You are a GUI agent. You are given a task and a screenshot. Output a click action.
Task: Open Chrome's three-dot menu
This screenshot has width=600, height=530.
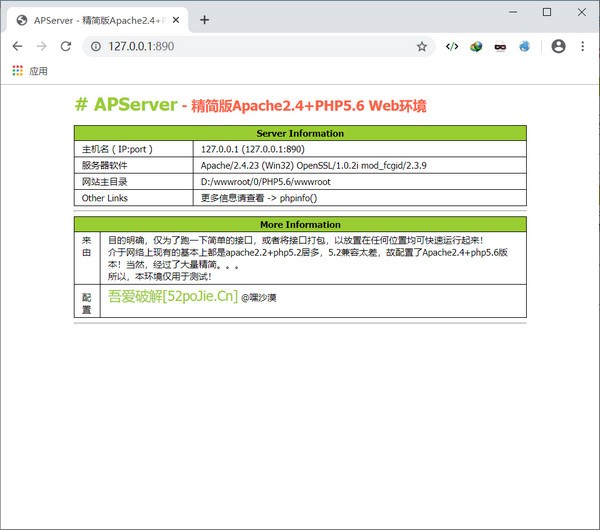[x=582, y=46]
